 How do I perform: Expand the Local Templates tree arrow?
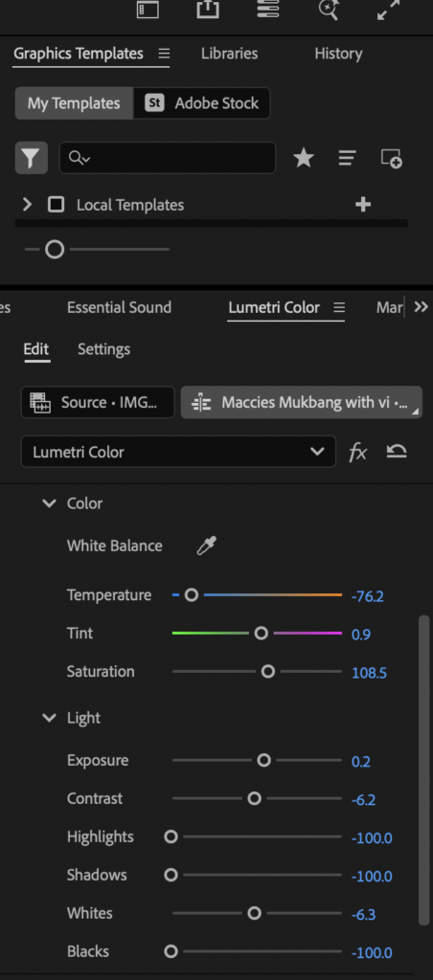tap(27, 205)
